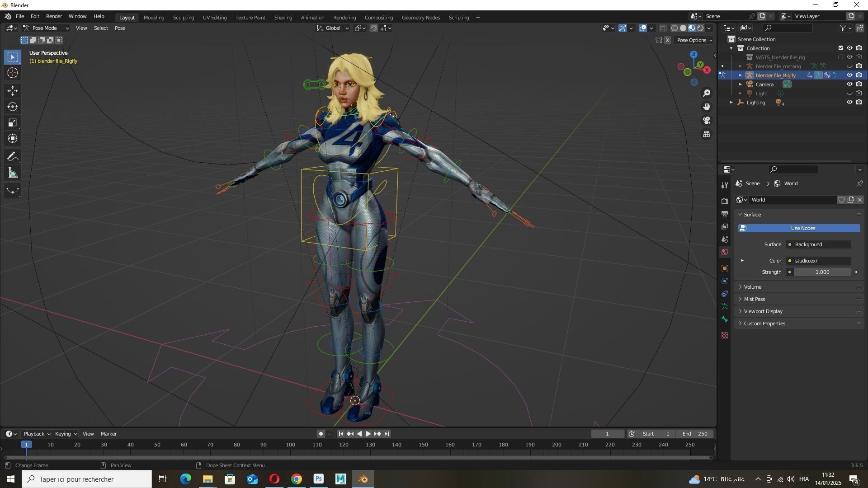Click the Background surface shader button
Screen dimensions: 868x488
[818, 244]
